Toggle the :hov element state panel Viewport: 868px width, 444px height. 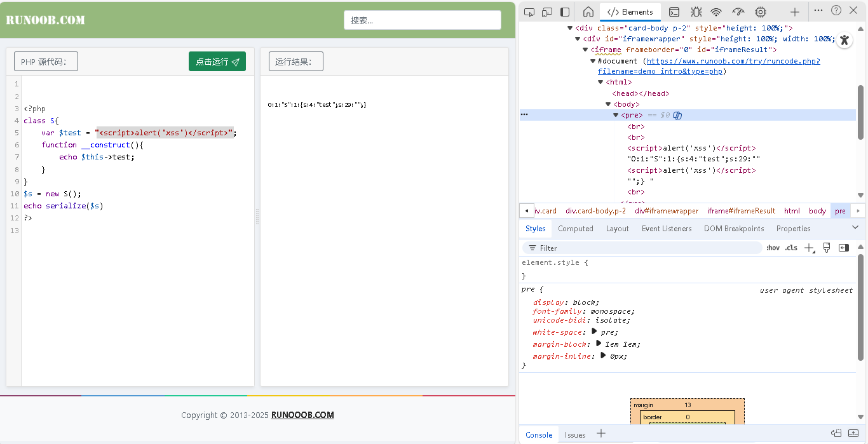[773, 248]
